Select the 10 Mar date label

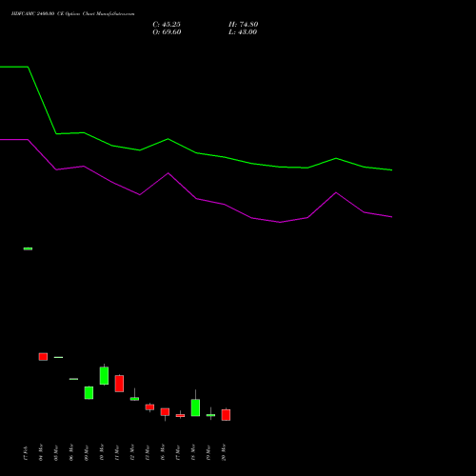(102, 452)
